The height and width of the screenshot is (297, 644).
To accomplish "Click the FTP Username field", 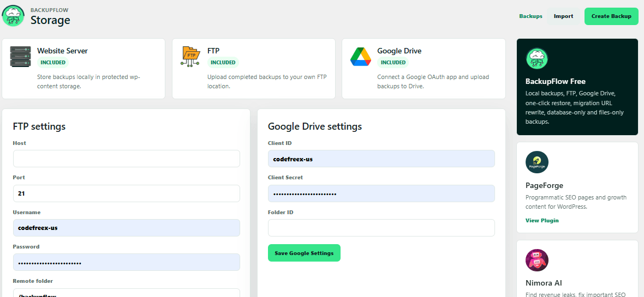I will [x=127, y=228].
